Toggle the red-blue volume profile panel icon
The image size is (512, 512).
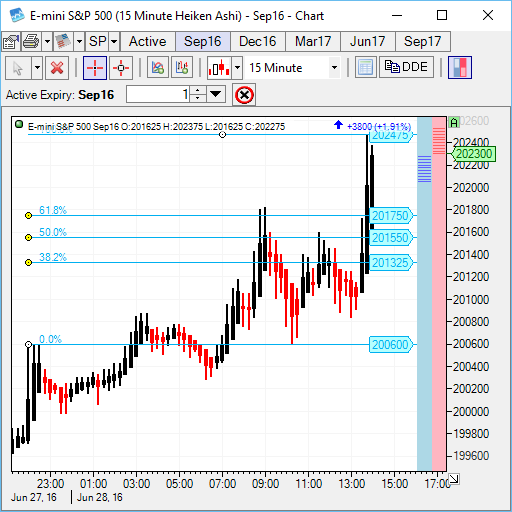tap(460, 68)
